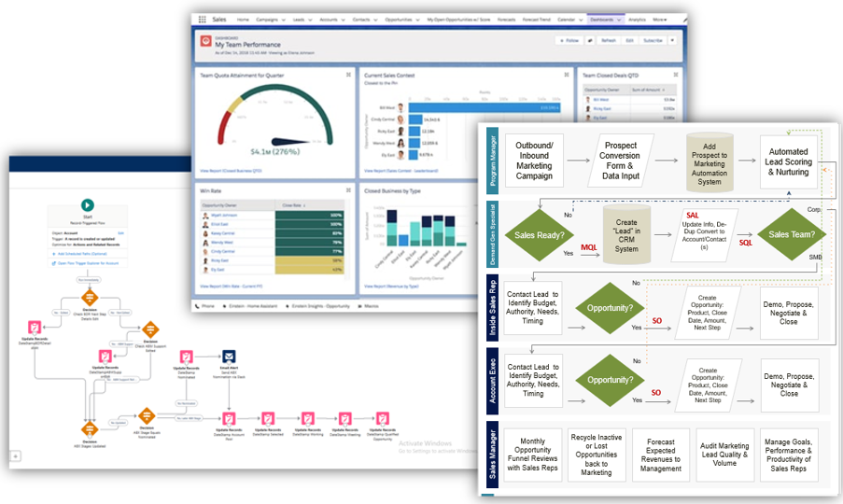843x504 pixels.
Task: Click the plus zoom button on flow canvas
Action: (16, 456)
